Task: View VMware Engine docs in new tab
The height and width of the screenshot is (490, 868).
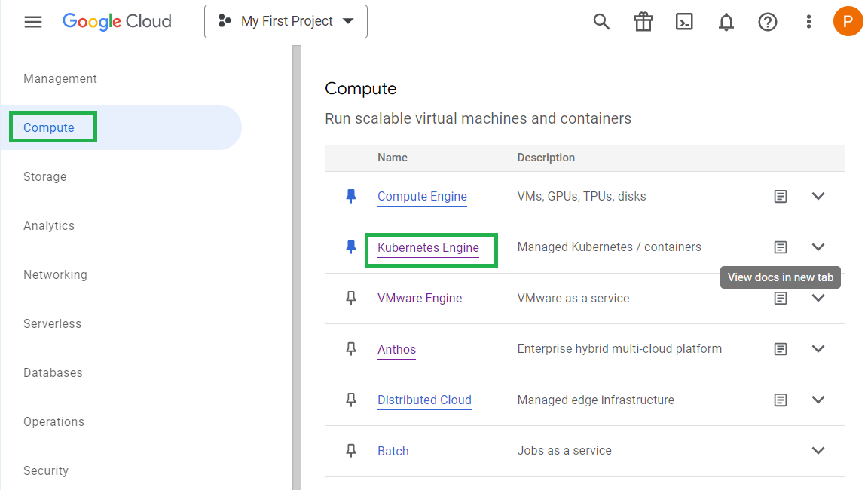Action: [781, 298]
